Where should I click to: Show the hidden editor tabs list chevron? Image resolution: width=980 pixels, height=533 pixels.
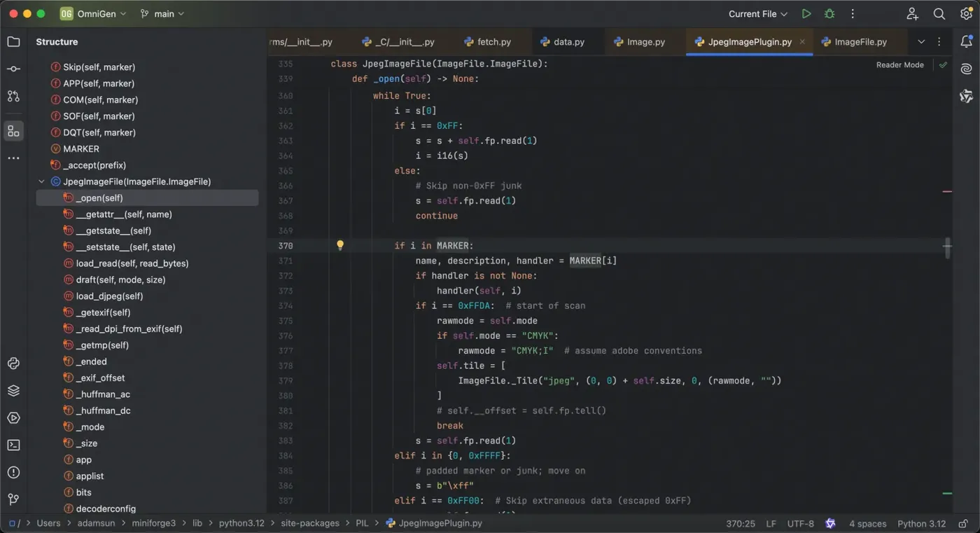[921, 42]
